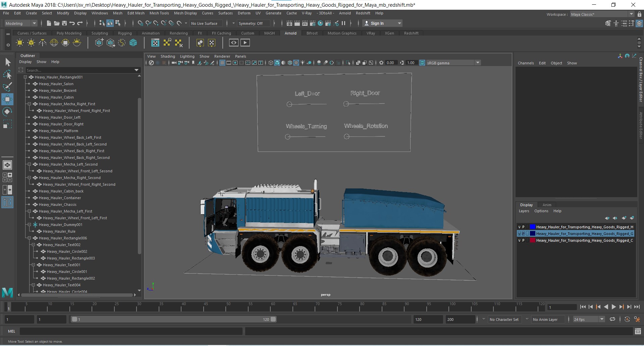Click blue color swatch of Rigged_H layer
The image size is (644, 346).
click(x=532, y=227)
